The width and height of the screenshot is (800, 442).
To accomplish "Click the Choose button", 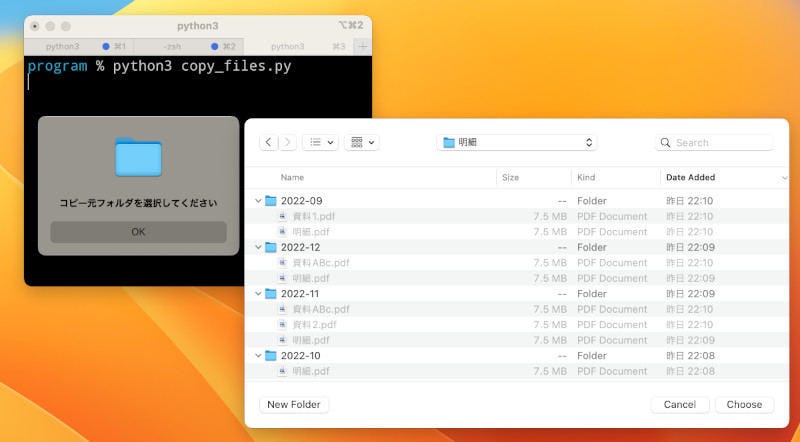I will [x=744, y=405].
